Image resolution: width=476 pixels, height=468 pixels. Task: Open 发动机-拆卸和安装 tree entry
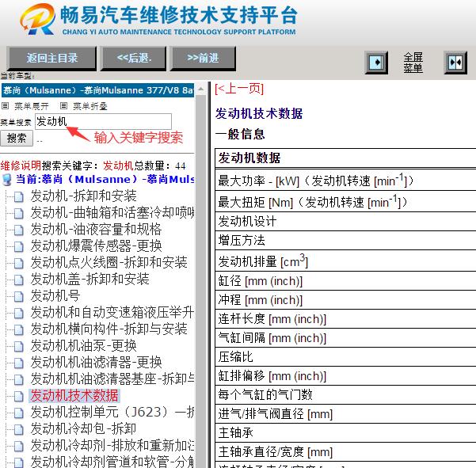pyautogui.click(x=83, y=196)
